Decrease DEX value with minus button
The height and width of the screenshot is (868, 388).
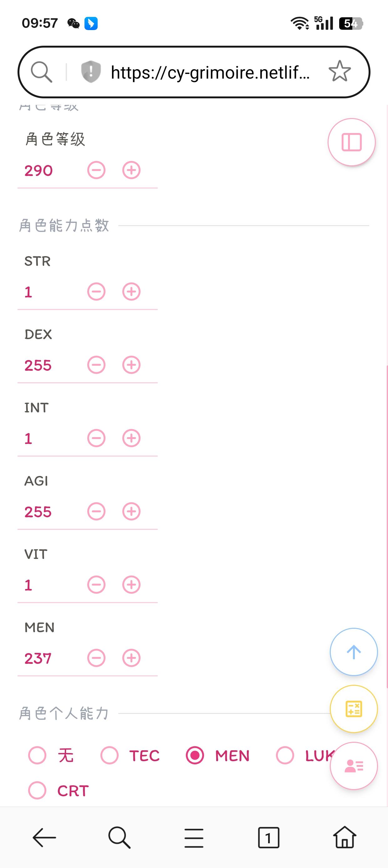(96, 365)
